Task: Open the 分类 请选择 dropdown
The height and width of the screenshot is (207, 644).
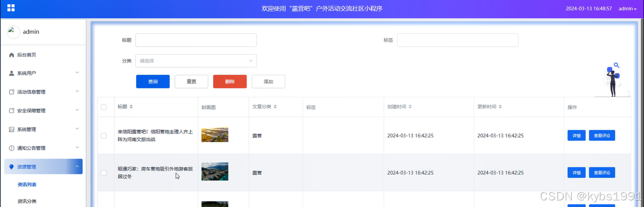Action: 196,61
